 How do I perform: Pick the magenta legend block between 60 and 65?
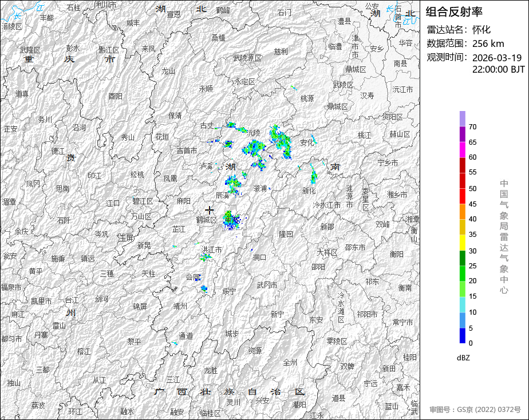(462, 150)
